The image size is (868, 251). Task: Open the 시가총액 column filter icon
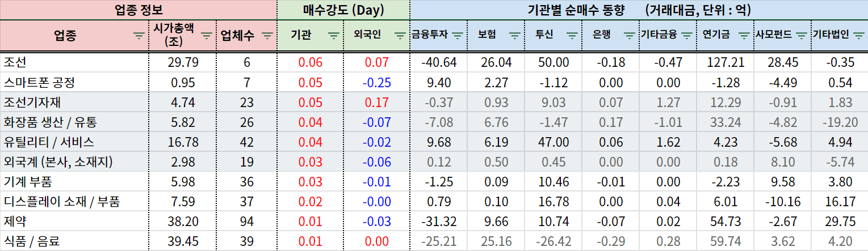tap(207, 36)
